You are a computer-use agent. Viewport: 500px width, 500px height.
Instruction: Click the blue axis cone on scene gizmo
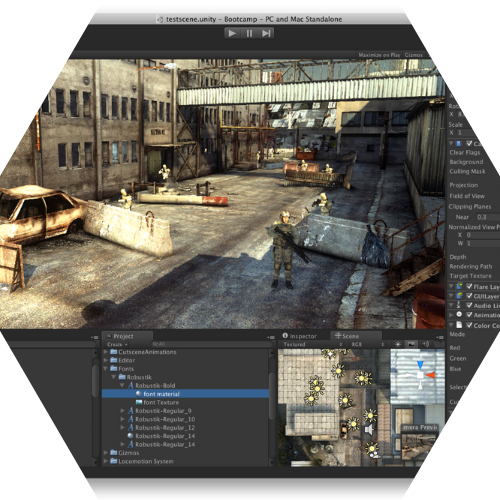420,364
